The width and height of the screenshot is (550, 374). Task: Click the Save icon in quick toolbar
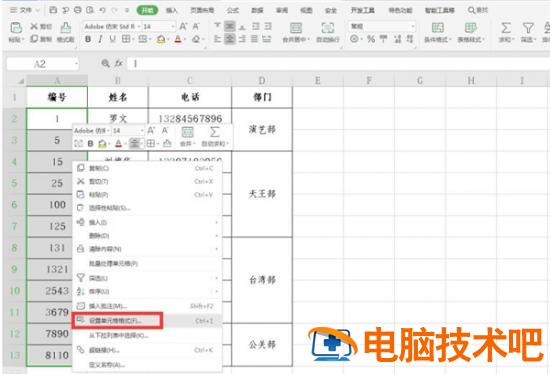[53, 10]
